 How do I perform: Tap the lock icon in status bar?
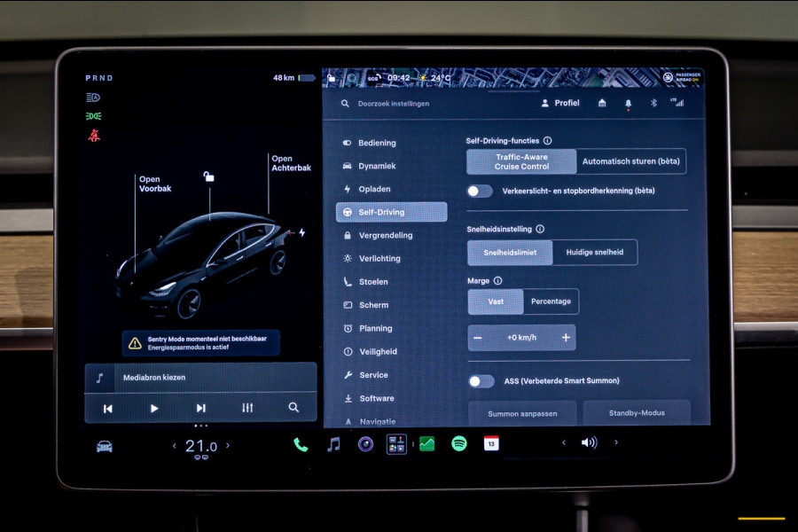332,78
